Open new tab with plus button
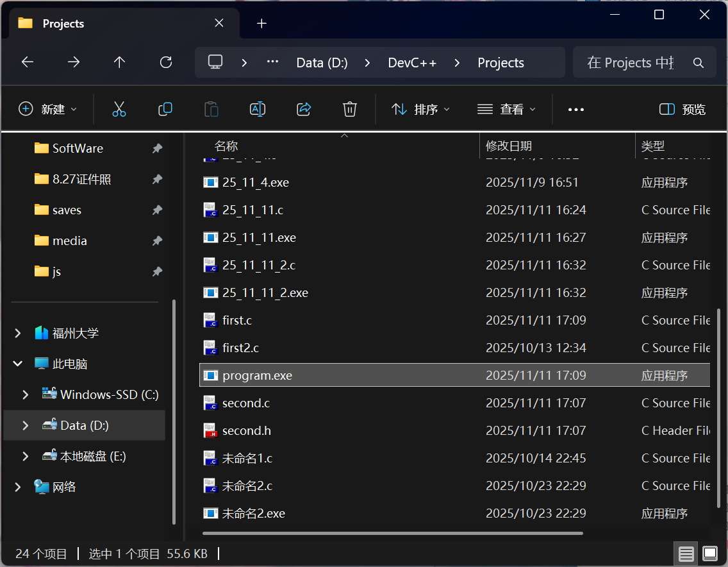 262,23
